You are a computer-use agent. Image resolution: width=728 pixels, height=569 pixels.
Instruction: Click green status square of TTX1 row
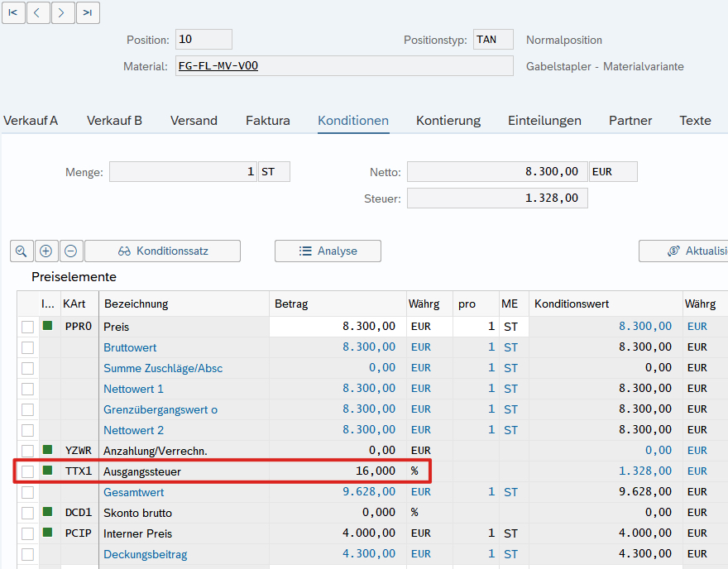pos(47,470)
